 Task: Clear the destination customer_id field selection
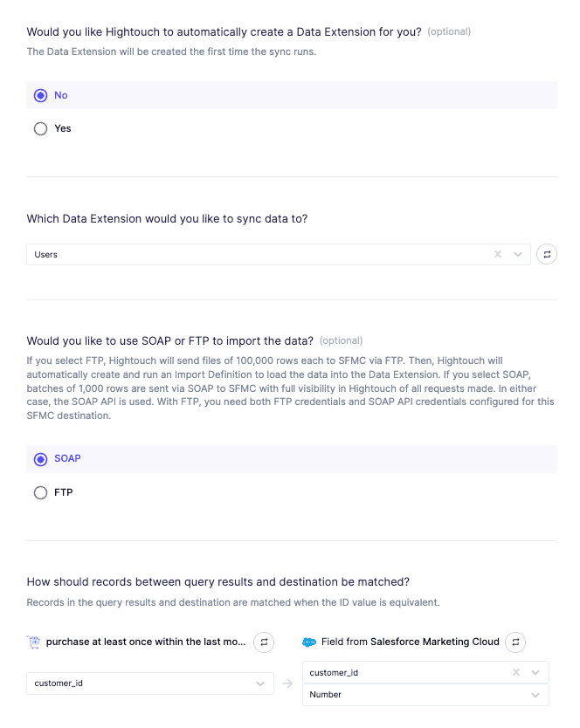coord(515,673)
